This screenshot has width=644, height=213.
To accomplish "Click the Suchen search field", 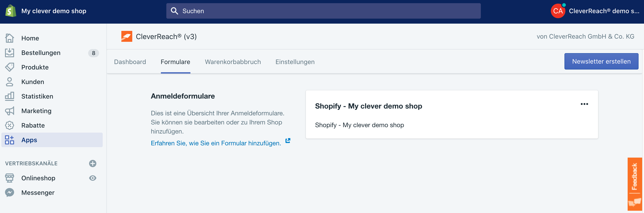I will pyautogui.click(x=323, y=11).
